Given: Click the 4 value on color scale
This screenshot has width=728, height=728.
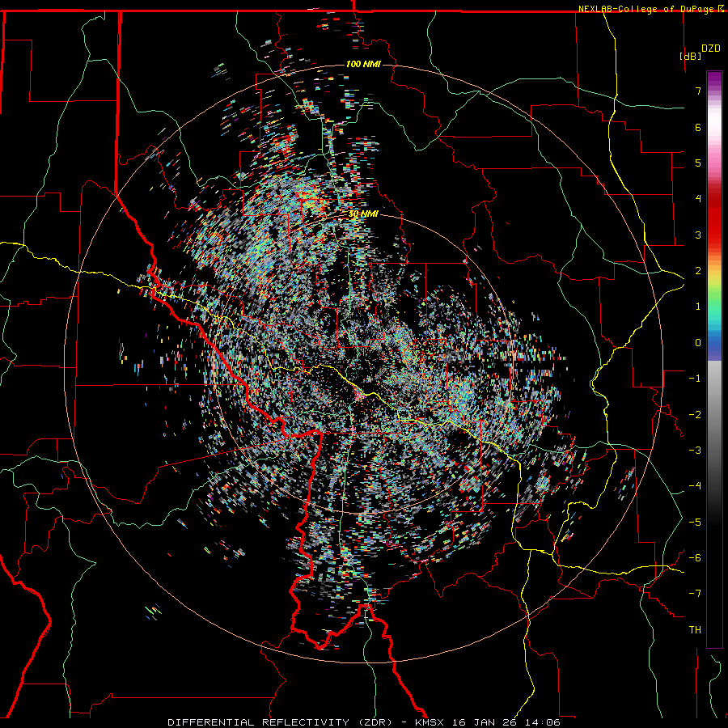Looking at the screenshot, I should click(698, 199).
